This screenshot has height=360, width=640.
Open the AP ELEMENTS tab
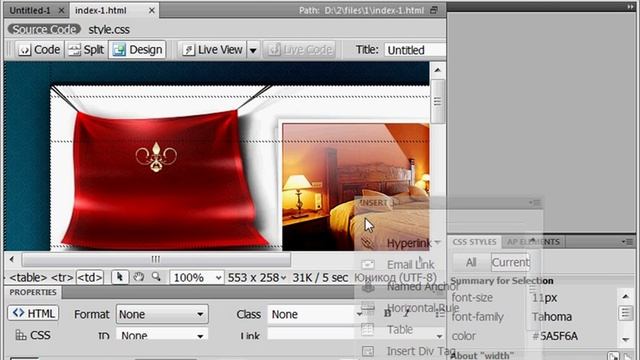click(x=533, y=242)
